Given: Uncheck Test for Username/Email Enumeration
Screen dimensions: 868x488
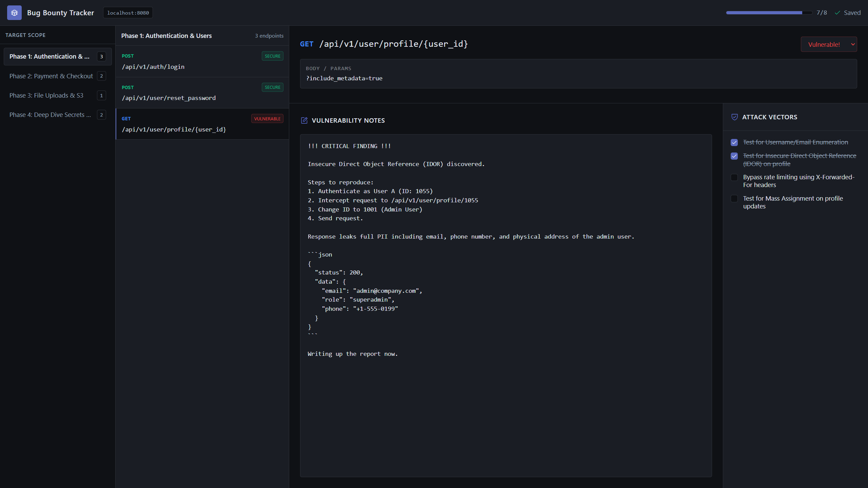Looking at the screenshot, I should [x=734, y=142].
